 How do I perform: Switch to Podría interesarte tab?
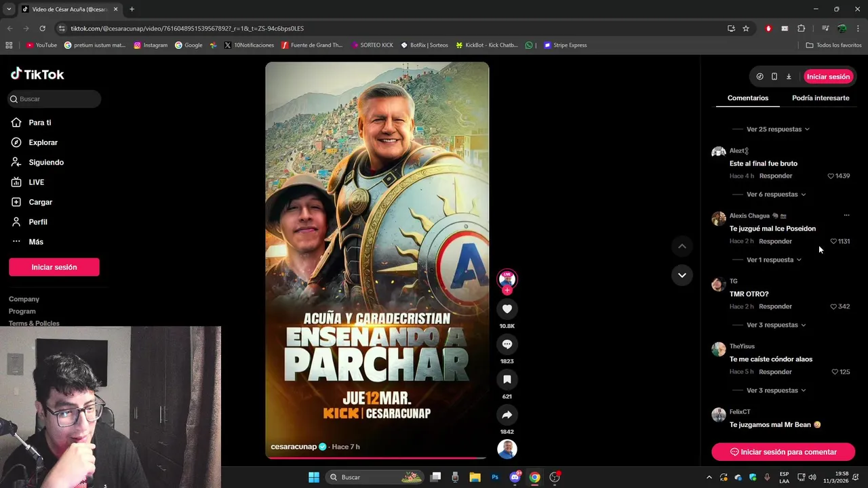[821, 98]
